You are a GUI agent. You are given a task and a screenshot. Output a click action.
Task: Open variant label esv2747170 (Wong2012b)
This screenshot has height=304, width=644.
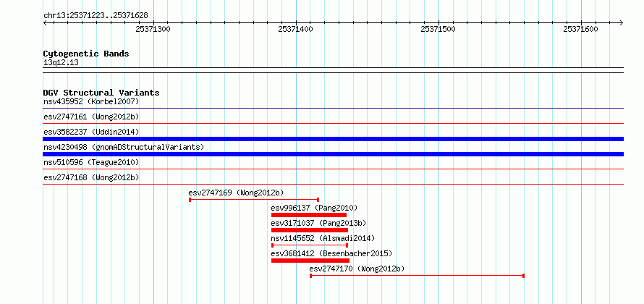tap(357, 269)
